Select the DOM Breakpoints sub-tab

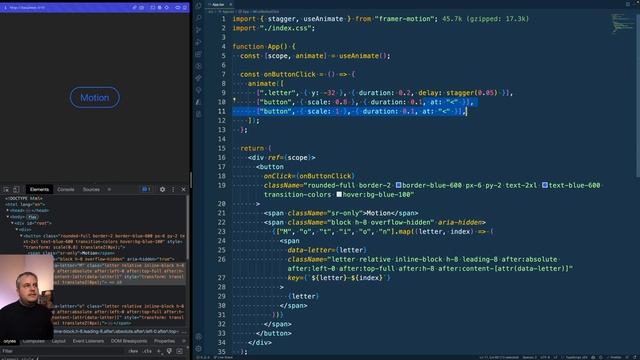point(129,341)
